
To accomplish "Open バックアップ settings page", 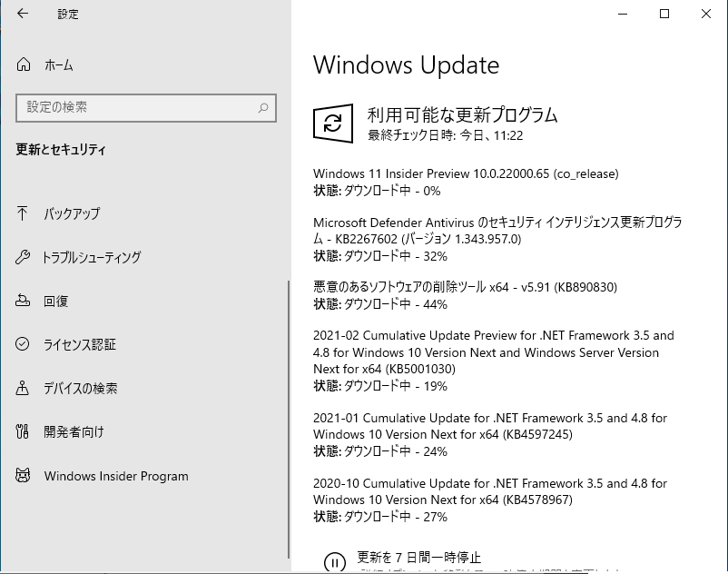I will coord(72,213).
